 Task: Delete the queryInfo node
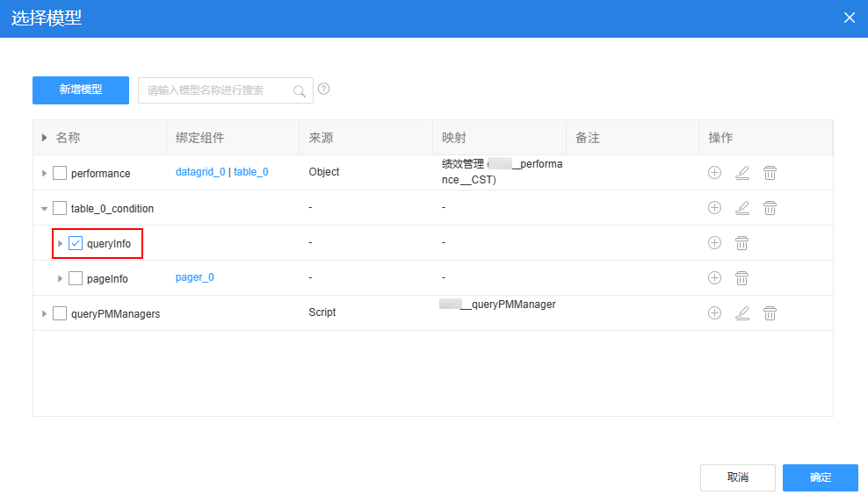click(x=741, y=243)
